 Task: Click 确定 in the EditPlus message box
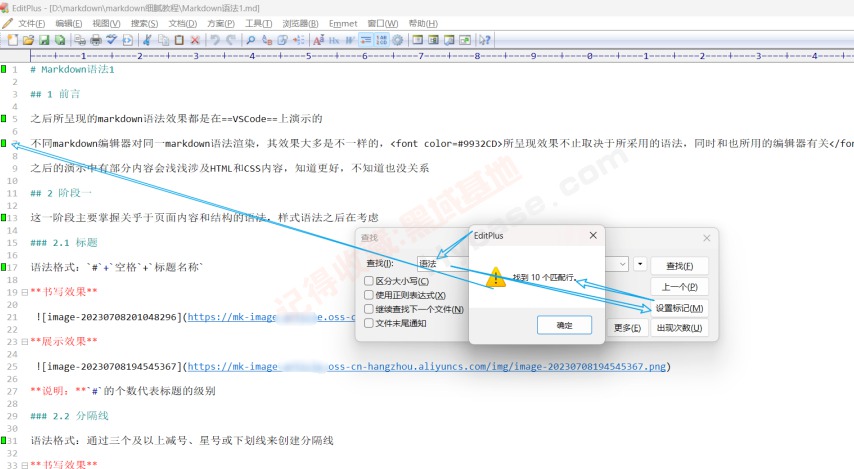(564, 325)
